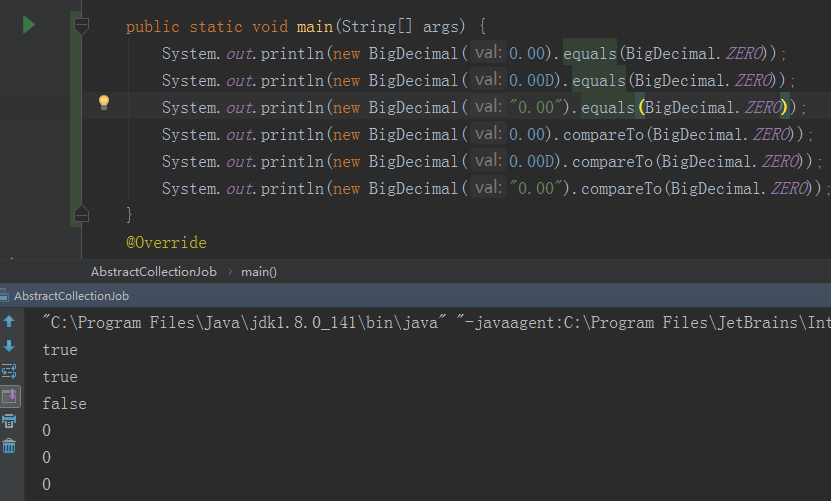
Task: Toggle scroll to end in console
Action: (x=10, y=396)
